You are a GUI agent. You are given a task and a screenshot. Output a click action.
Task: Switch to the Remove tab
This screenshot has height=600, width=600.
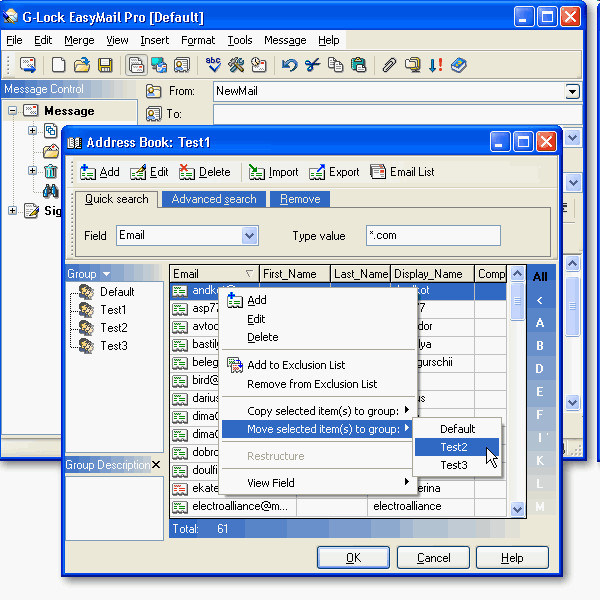pyautogui.click(x=300, y=199)
